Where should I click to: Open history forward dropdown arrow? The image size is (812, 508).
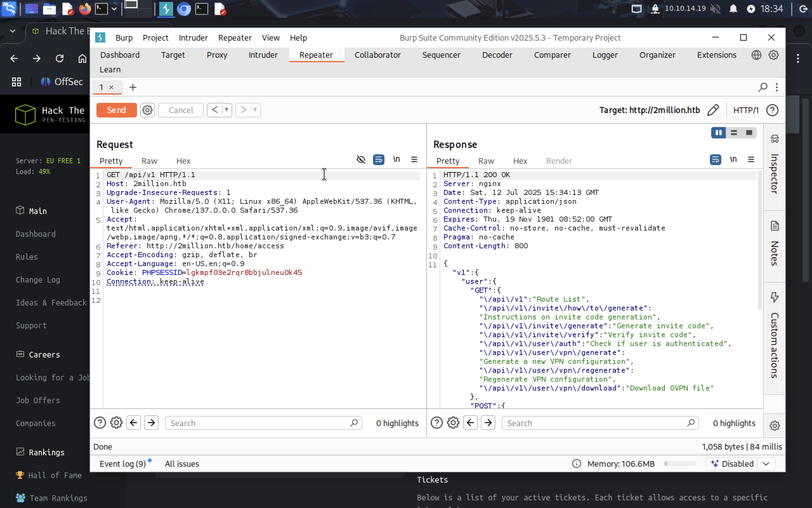pos(255,110)
